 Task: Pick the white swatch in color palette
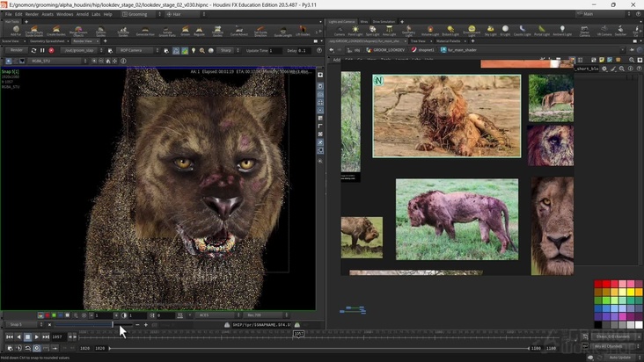(x=639, y=325)
